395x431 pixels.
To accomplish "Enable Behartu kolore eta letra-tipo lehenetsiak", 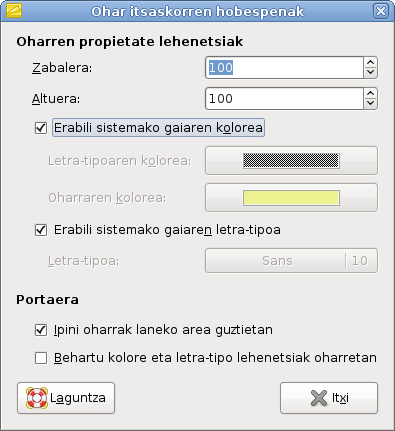I will pyautogui.click(x=41, y=358).
